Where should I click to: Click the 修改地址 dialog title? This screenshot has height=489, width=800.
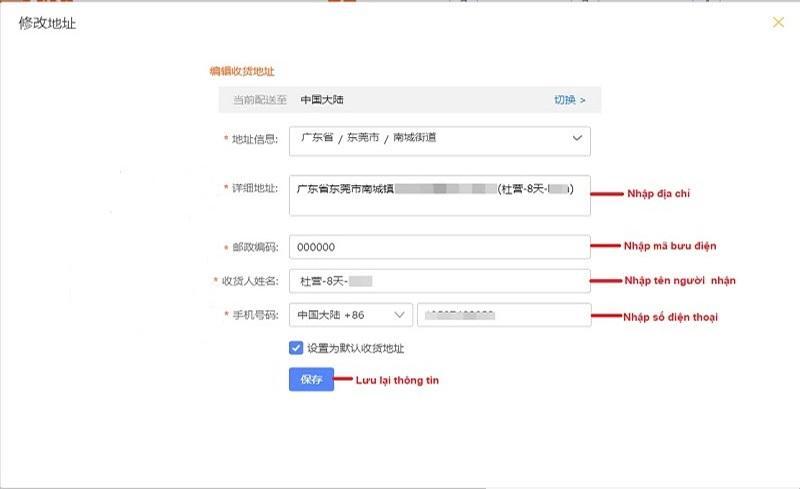(47, 23)
